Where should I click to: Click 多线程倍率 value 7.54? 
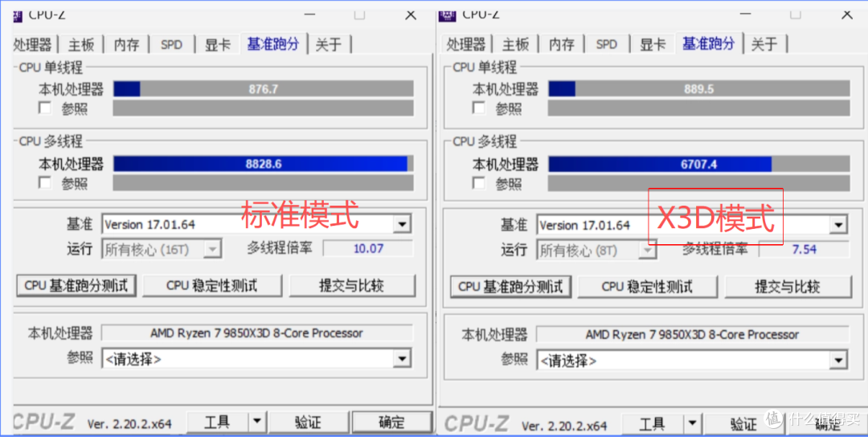(804, 250)
